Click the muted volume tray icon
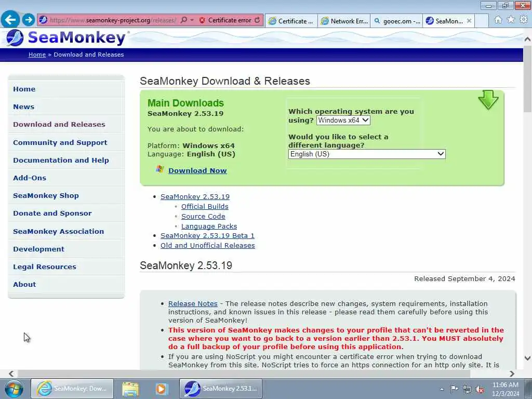 [x=480, y=389]
